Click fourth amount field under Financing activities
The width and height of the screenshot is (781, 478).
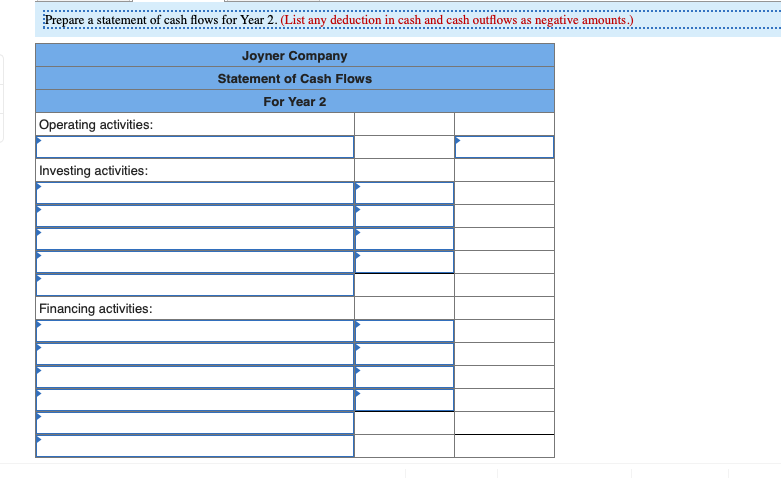point(404,400)
